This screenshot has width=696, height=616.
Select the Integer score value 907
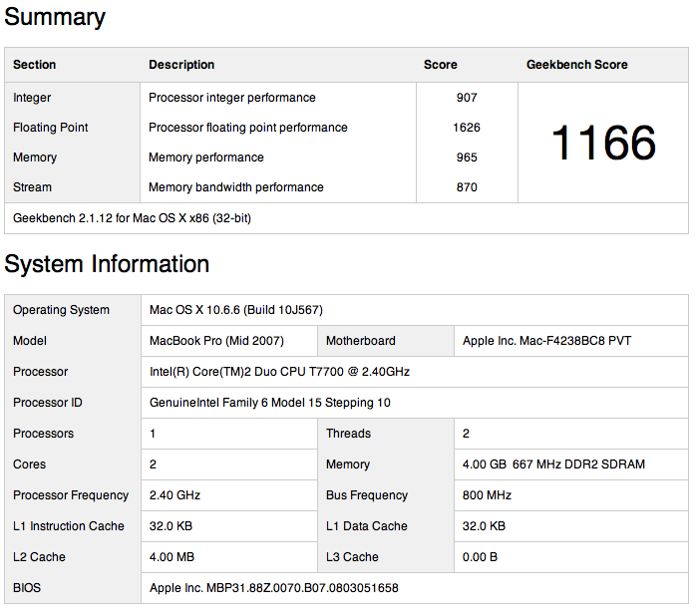(467, 98)
